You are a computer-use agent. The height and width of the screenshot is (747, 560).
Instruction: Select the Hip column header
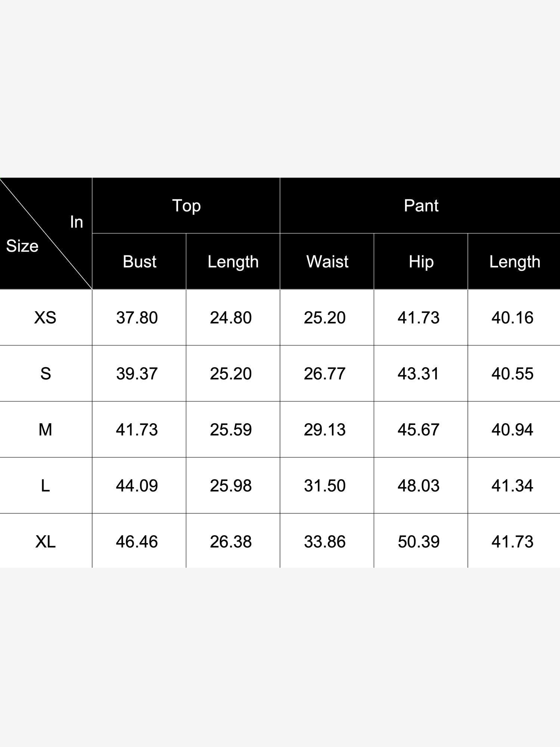pyautogui.click(x=421, y=261)
